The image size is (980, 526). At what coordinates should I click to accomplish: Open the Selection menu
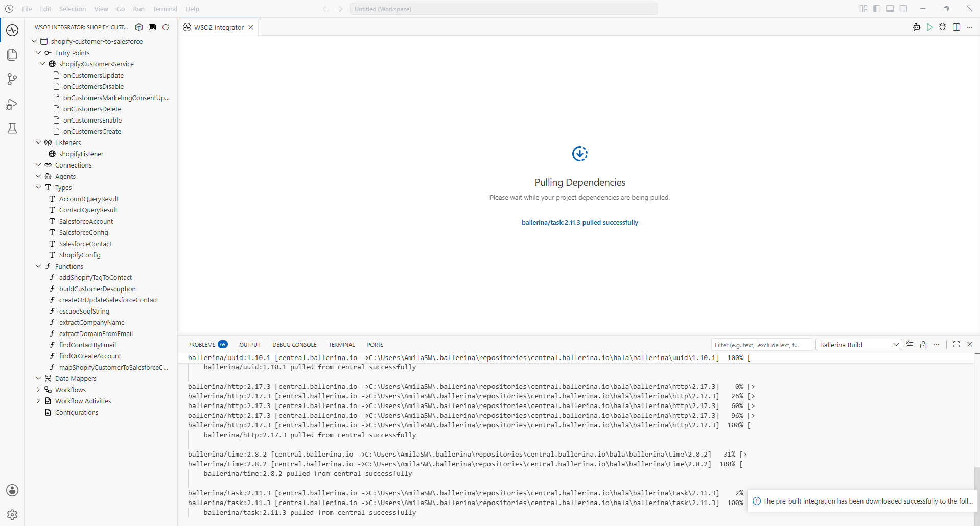73,9
